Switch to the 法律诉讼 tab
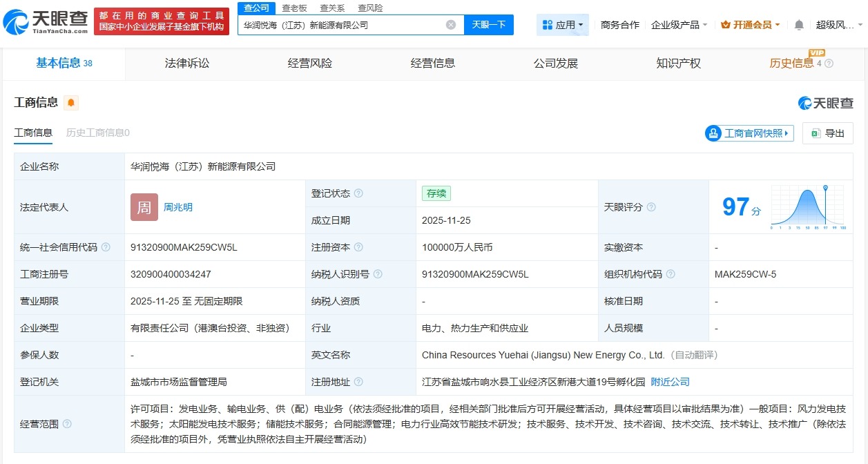The width and height of the screenshot is (868, 464). (x=186, y=63)
